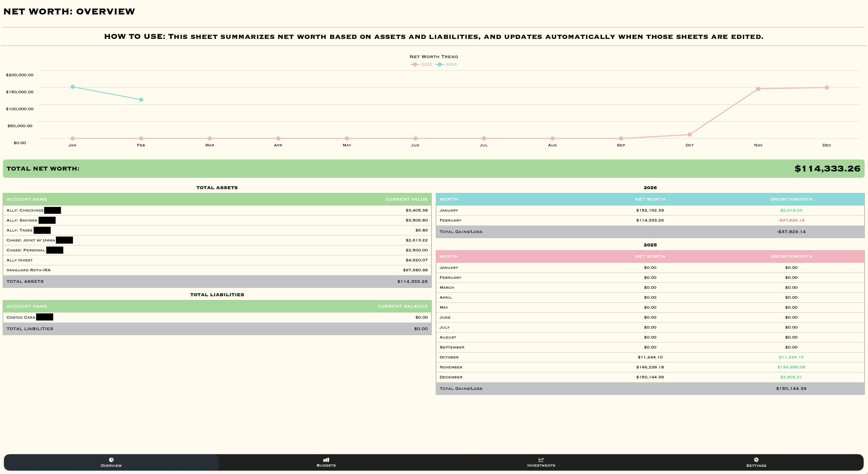Click the Ally Invest value $4,620.07

pyautogui.click(x=416, y=260)
